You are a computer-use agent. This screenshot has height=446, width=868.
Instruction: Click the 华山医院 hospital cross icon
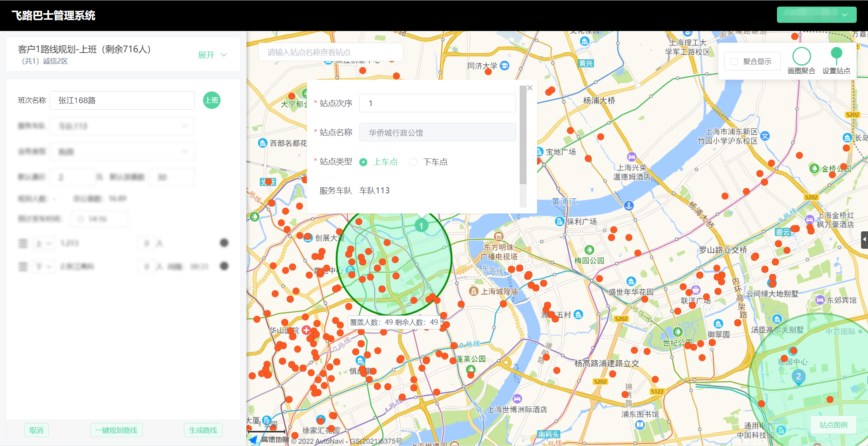pyautogui.click(x=306, y=330)
